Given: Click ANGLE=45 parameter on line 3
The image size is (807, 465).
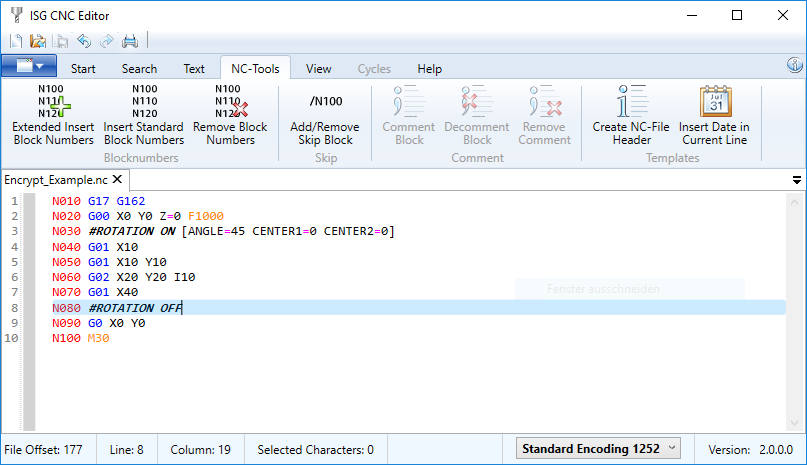Looking at the screenshot, I should pyautogui.click(x=216, y=231).
